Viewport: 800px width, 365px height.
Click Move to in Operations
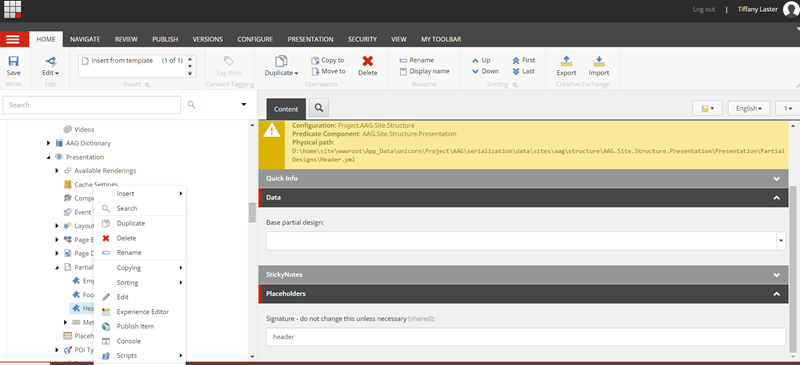click(x=328, y=71)
